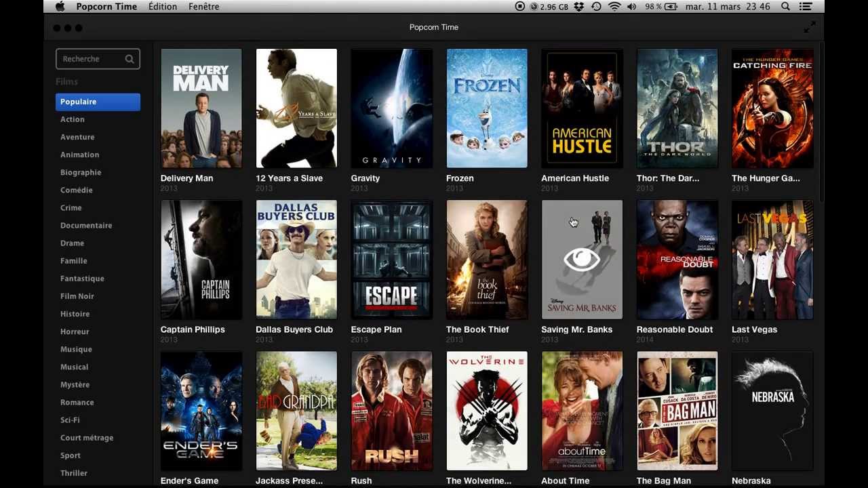
Task: Open the Fenêtre menu
Action: (204, 7)
